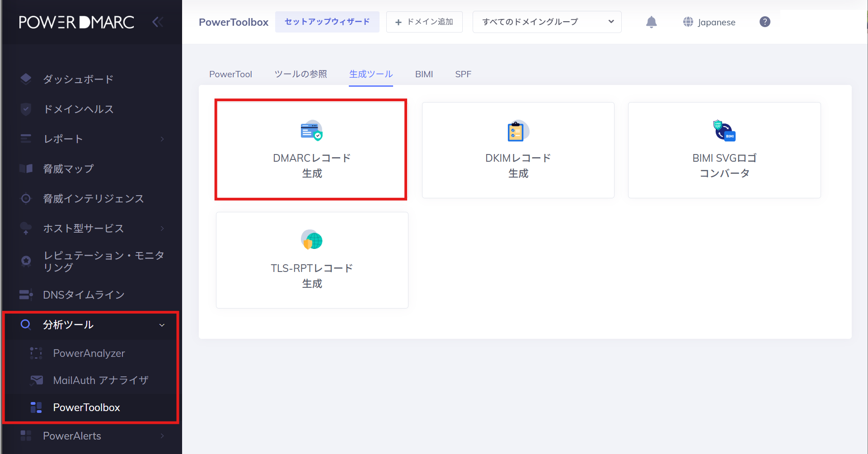Click the PowerToolbox sidebar icon
Viewport: 868px width, 454px height.
(x=36, y=407)
